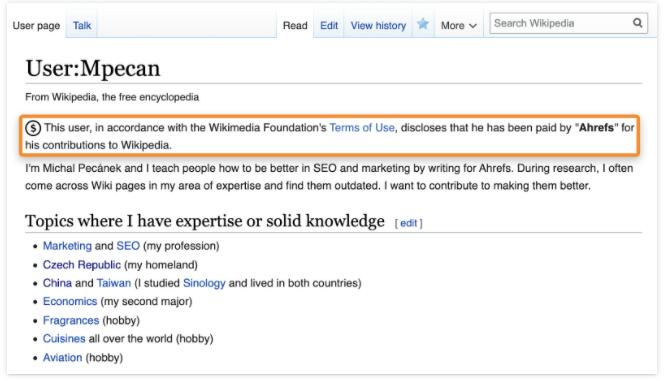Follow the Marketing link

(67, 246)
